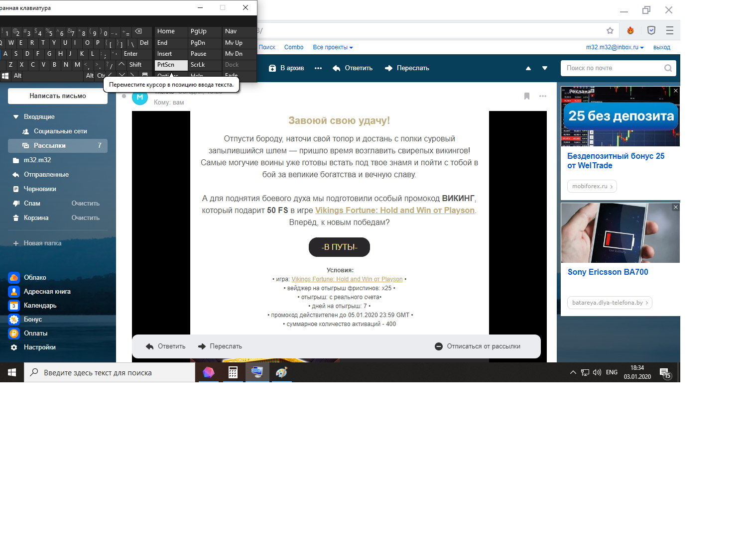Collapse the Входящие folder tree
This screenshot has height=560, width=747.
point(16,117)
